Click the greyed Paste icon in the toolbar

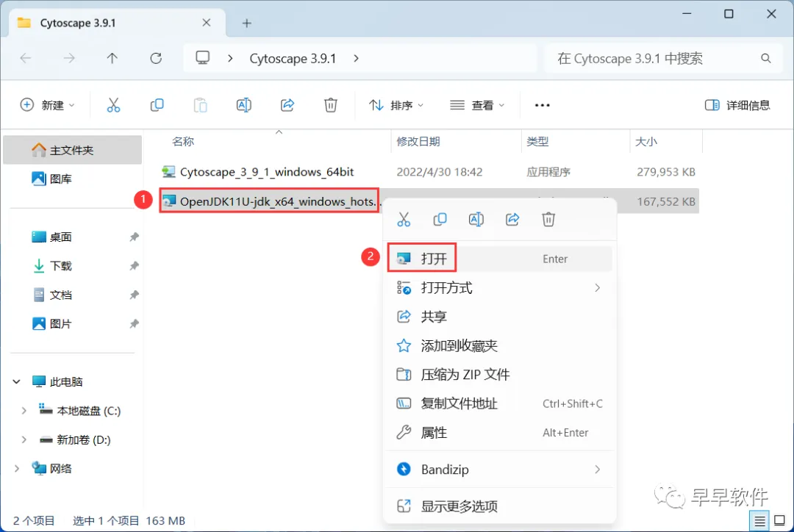point(201,105)
